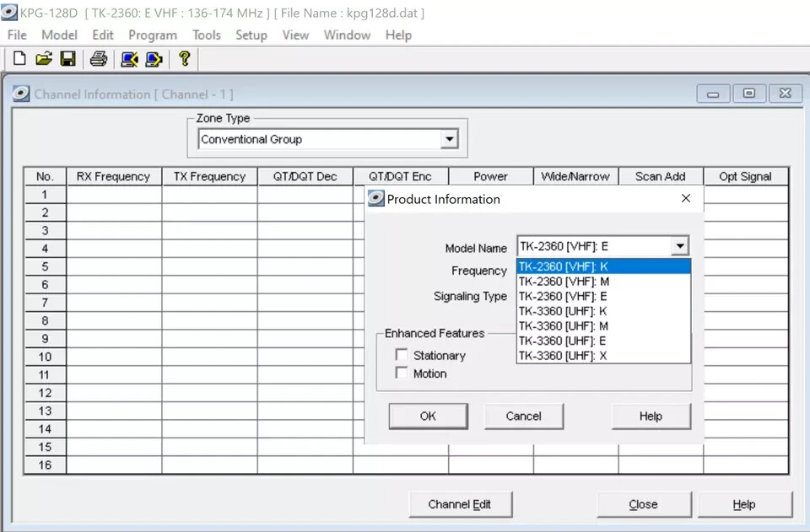The image size is (810, 532).
Task: Click the yellow question mark help icon
Action: (184, 59)
